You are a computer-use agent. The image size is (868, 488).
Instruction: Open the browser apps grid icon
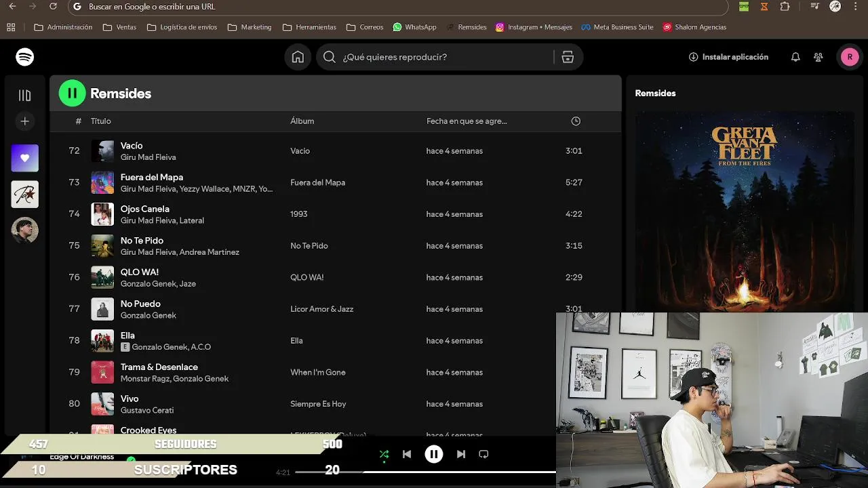[11, 27]
